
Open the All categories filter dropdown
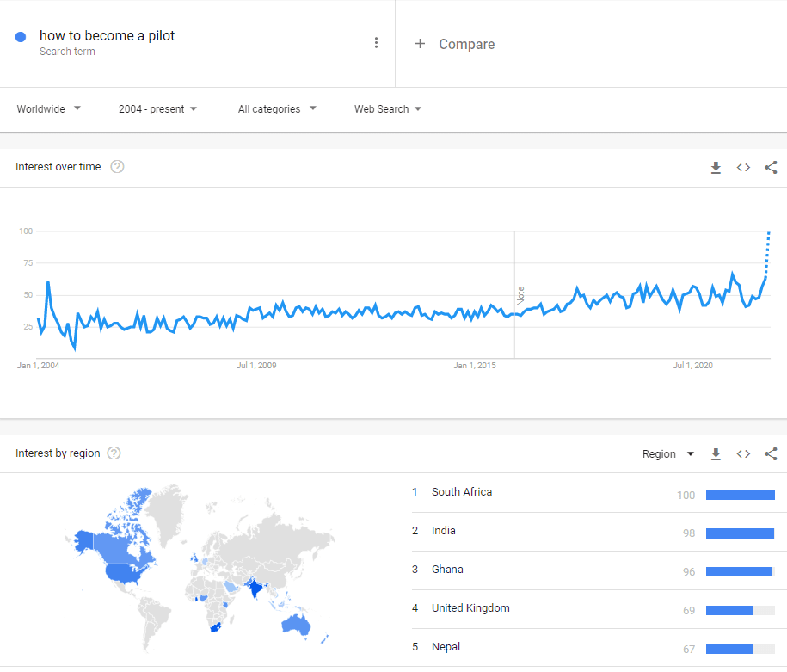coord(277,109)
